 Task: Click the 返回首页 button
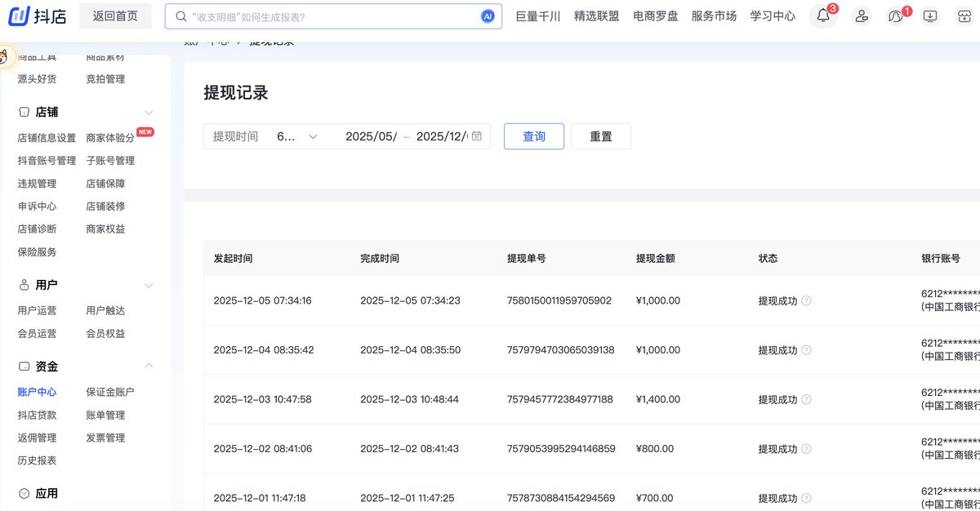click(115, 16)
